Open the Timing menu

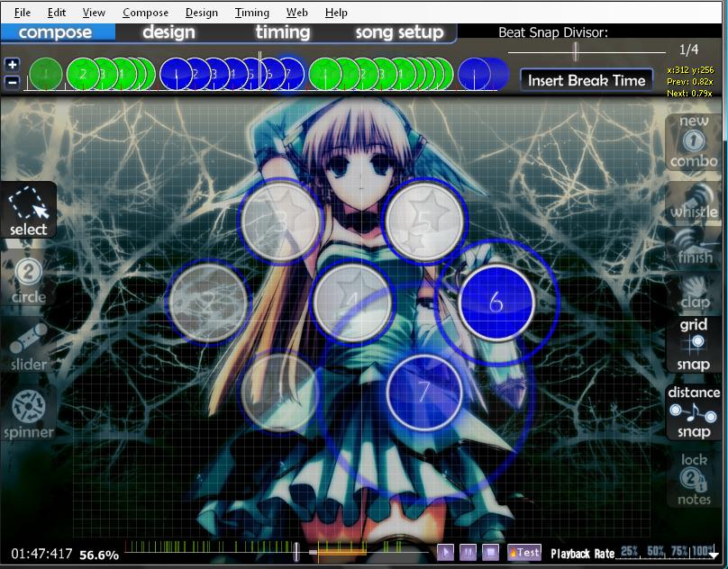pos(251,13)
